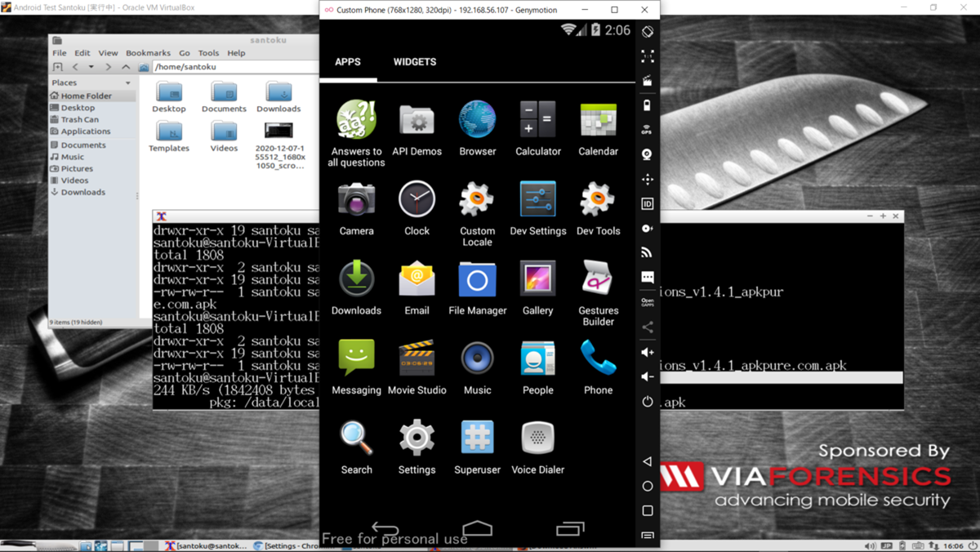Click Genymotion volume down button
This screenshot has height=552, width=980.
648,376
